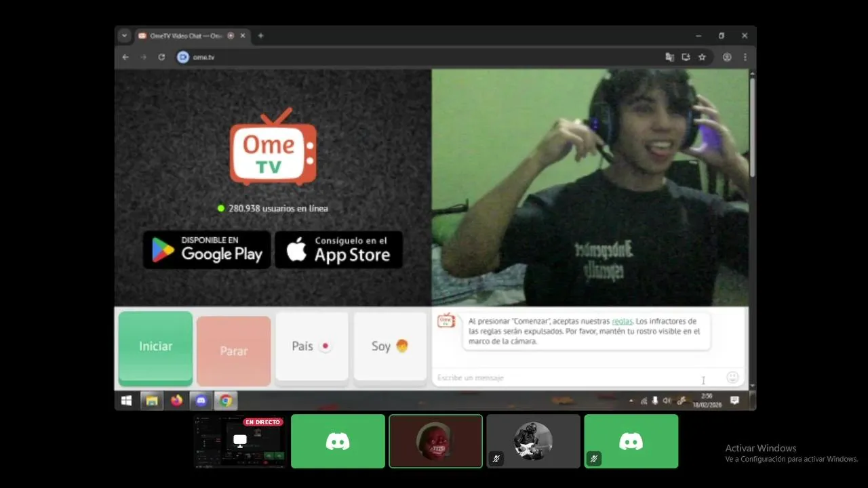Click the taskbar clock showing 2:56
The height and width of the screenshot is (488, 868).
(707, 401)
